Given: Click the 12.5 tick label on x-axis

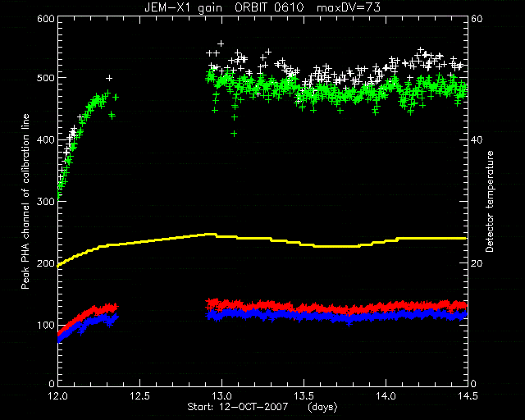Looking at the screenshot, I should (x=139, y=396).
